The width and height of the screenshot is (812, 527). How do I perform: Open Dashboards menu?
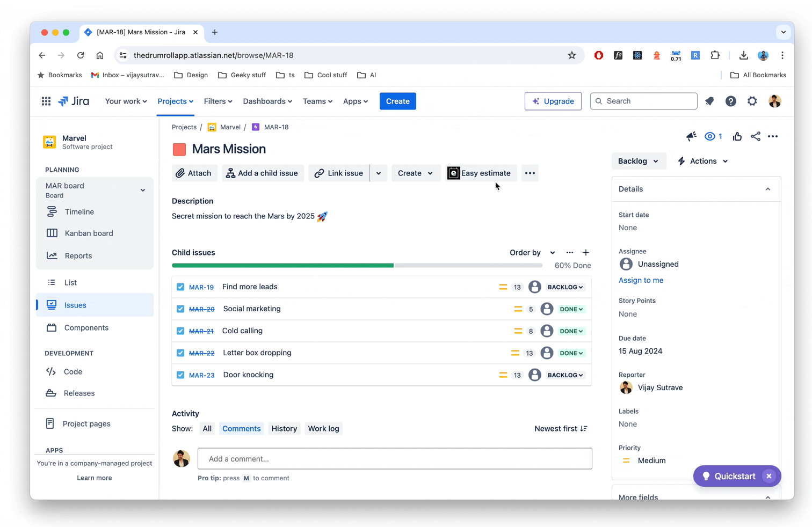pos(267,101)
